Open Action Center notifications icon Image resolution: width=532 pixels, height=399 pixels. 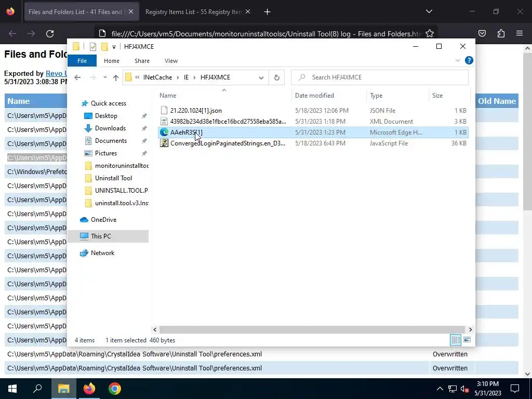[515, 389]
